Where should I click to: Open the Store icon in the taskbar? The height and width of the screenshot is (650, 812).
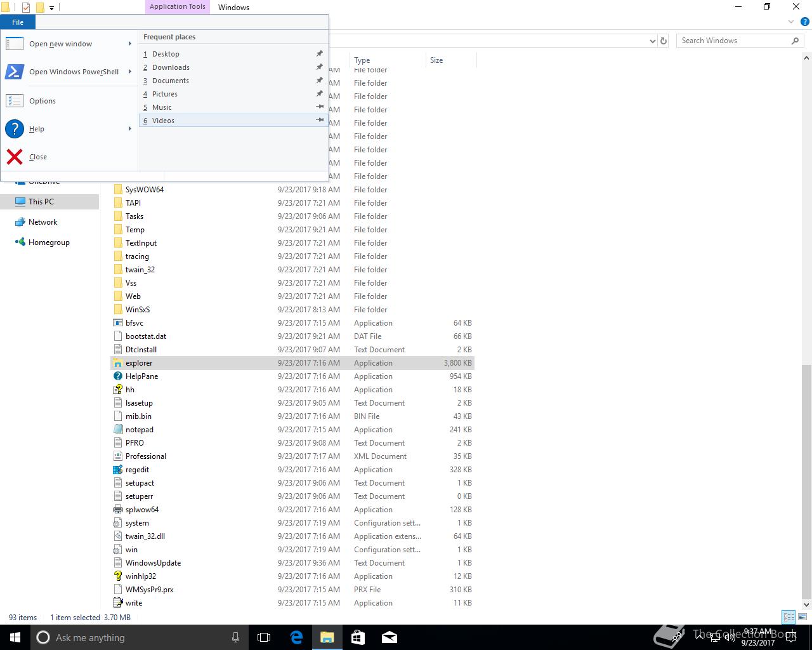coord(358,637)
